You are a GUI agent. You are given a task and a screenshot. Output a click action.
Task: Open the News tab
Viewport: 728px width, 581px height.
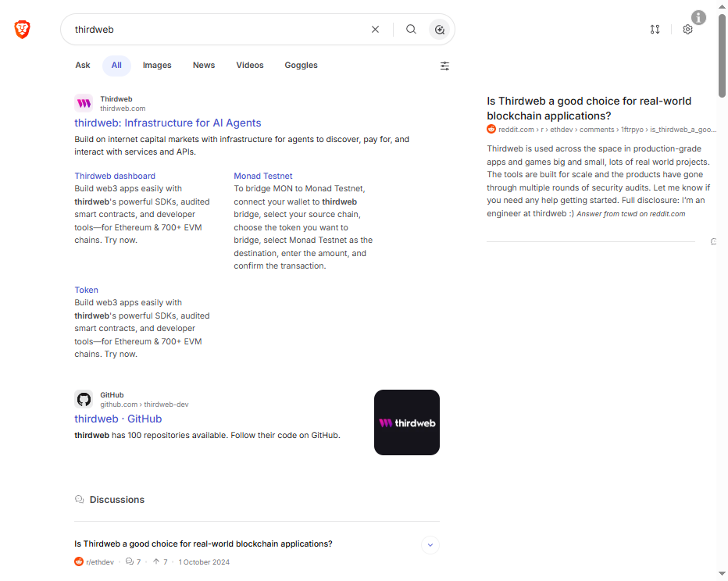point(204,66)
